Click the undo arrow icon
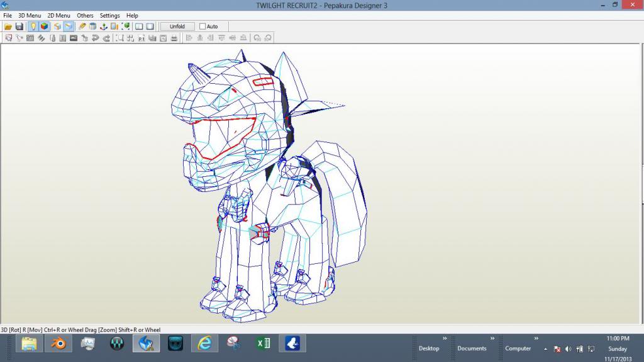 [96, 38]
